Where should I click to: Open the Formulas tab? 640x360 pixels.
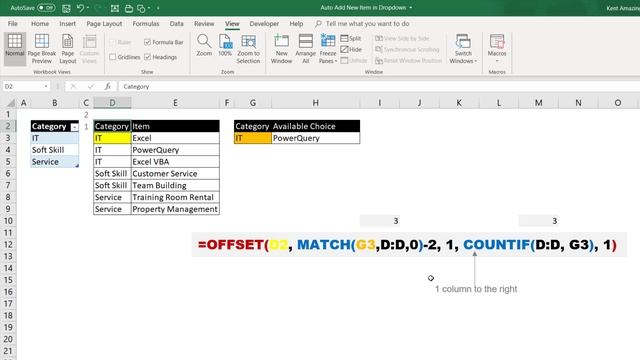pos(146,24)
